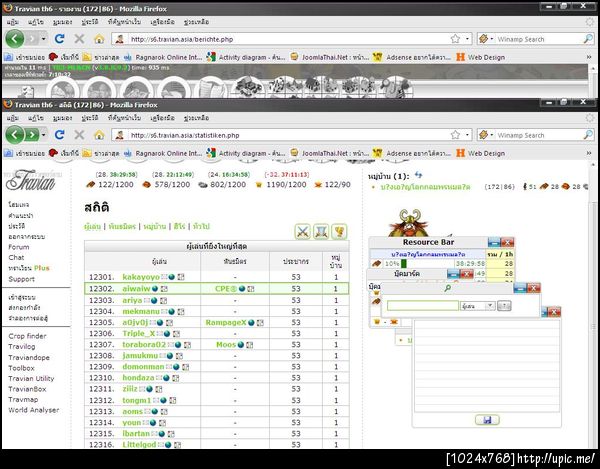
Task: Click the save disk button under the notes list
Action: coord(487,420)
